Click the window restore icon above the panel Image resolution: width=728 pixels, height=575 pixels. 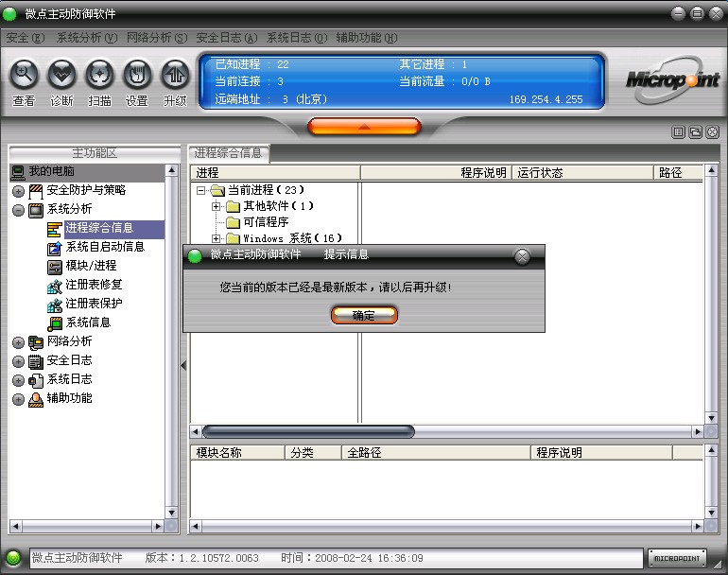[695, 132]
